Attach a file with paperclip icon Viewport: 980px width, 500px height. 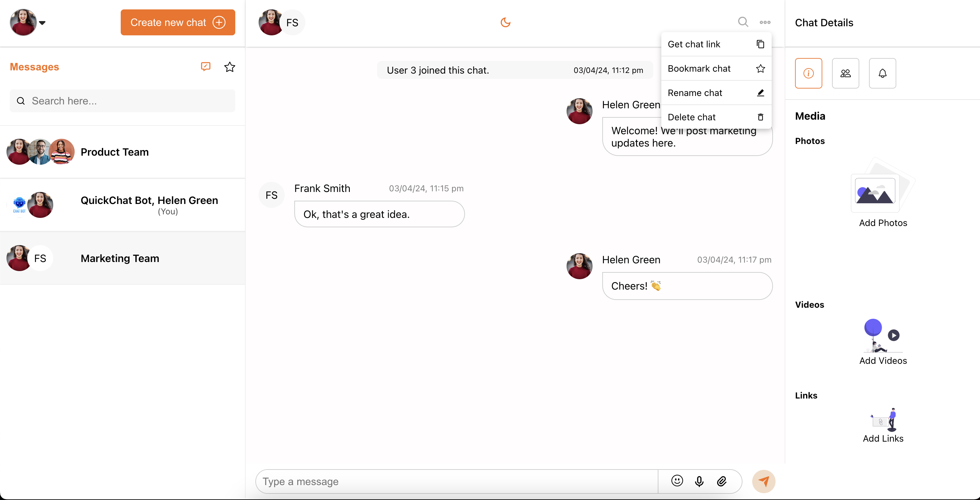click(x=721, y=482)
